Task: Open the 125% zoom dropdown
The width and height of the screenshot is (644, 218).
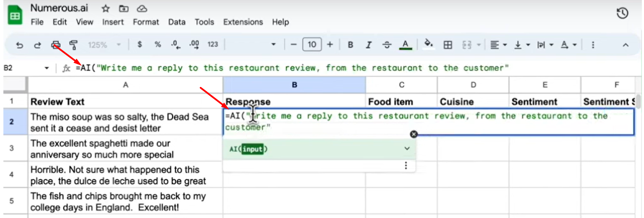Action: pyautogui.click(x=104, y=45)
